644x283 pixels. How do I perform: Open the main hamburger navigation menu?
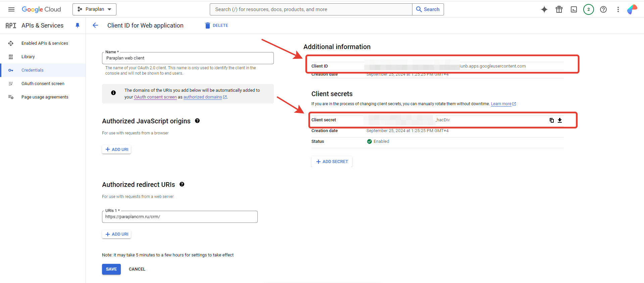(11, 9)
